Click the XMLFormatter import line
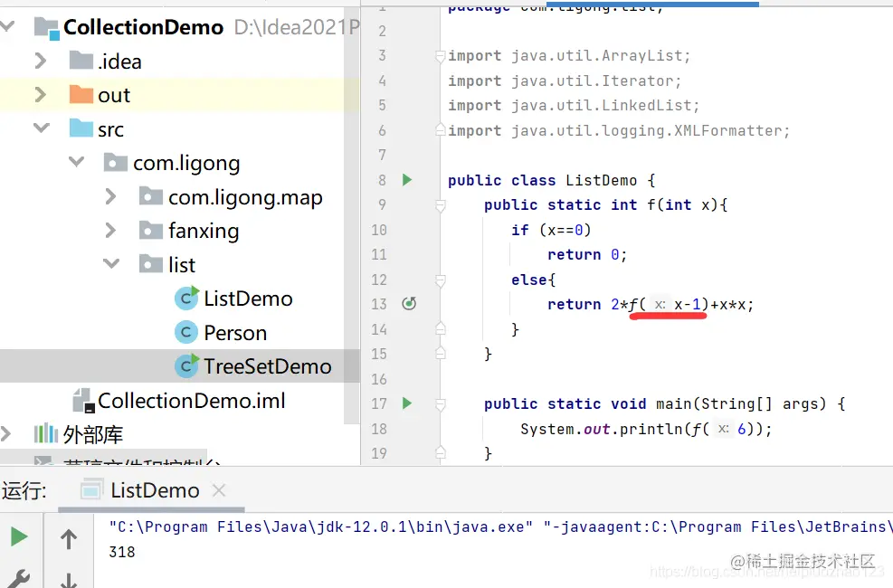Screen dimensions: 893x588 point(619,131)
